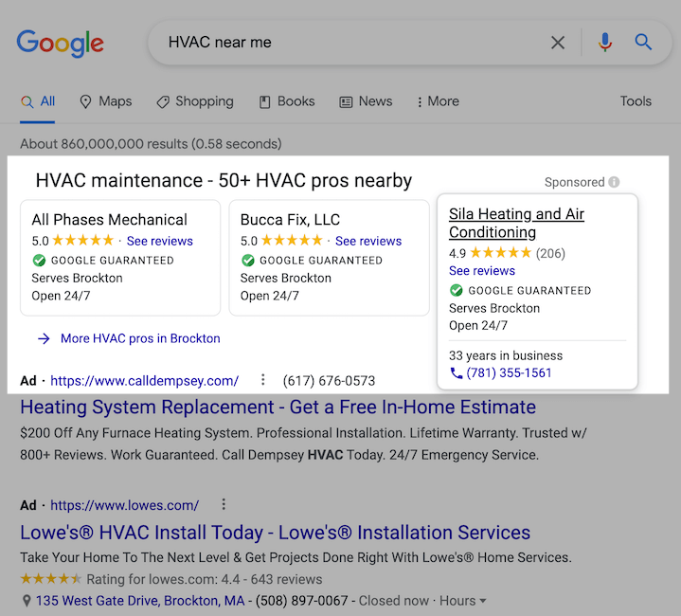
Task: Open the Books tab
Action: tap(287, 101)
